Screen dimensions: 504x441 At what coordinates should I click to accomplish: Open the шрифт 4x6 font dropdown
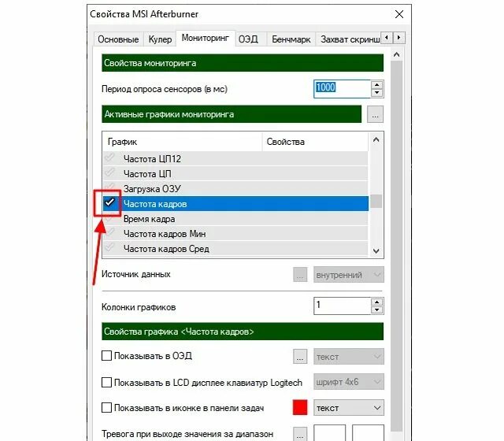349,382
